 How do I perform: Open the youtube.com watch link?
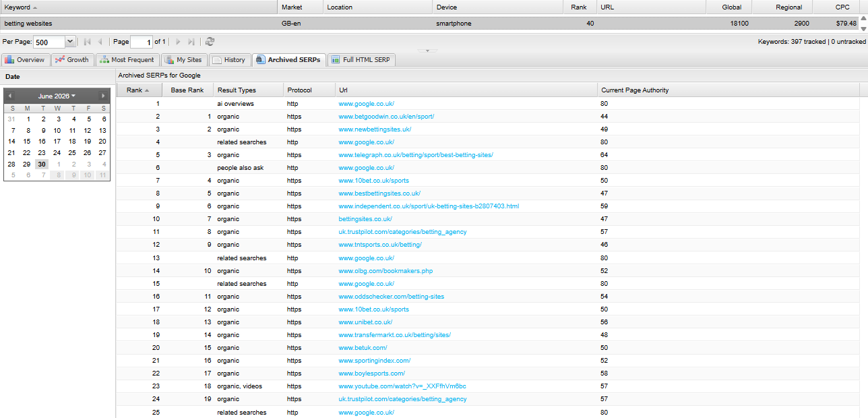(402, 386)
